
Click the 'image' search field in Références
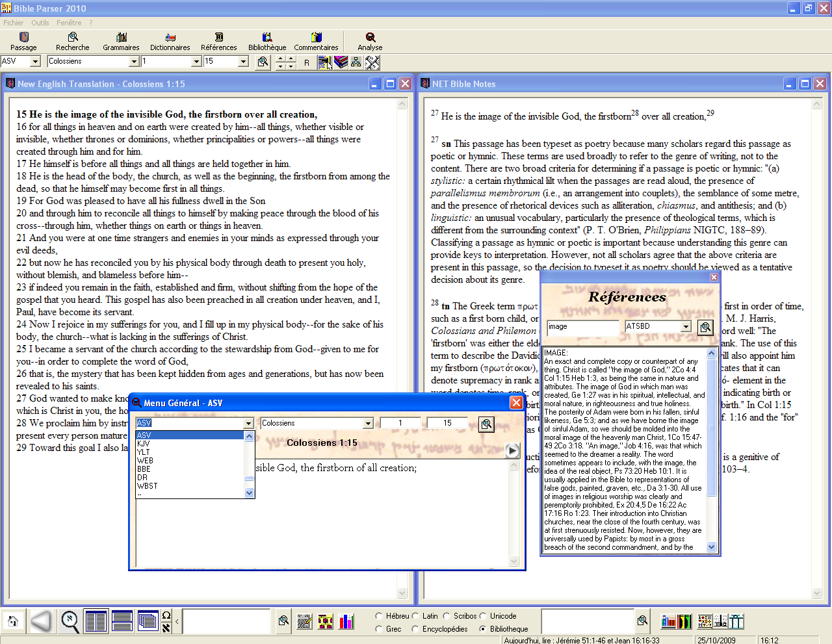(x=582, y=327)
